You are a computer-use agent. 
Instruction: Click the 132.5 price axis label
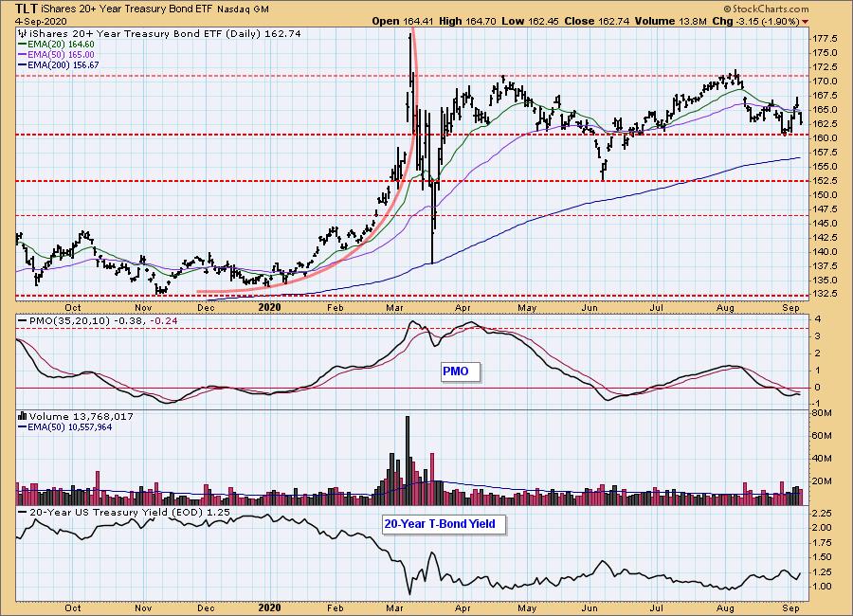point(824,295)
